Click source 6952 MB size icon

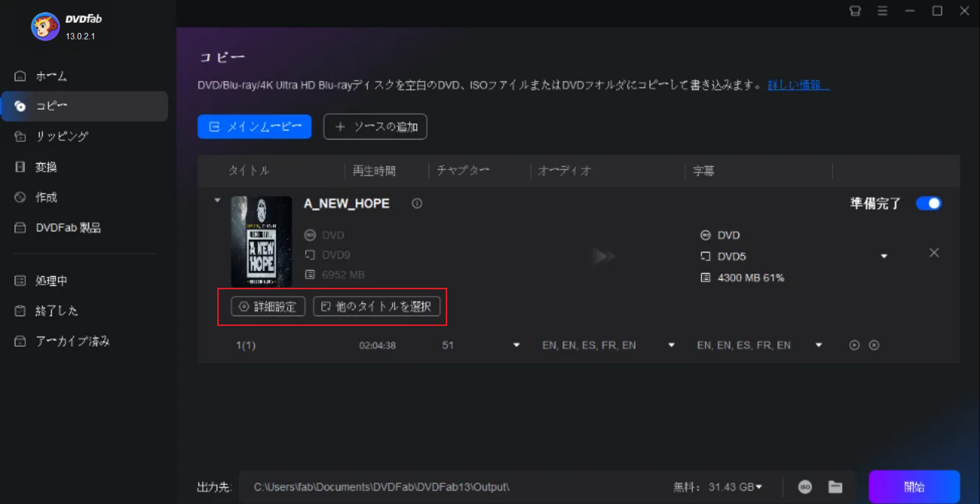click(310, 275)
